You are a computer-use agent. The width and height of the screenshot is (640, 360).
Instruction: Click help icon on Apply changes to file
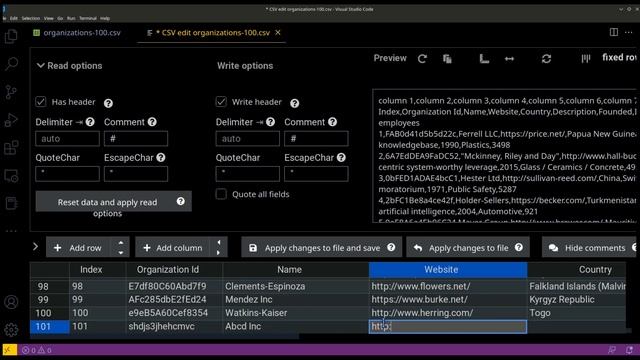coord(518,247)
